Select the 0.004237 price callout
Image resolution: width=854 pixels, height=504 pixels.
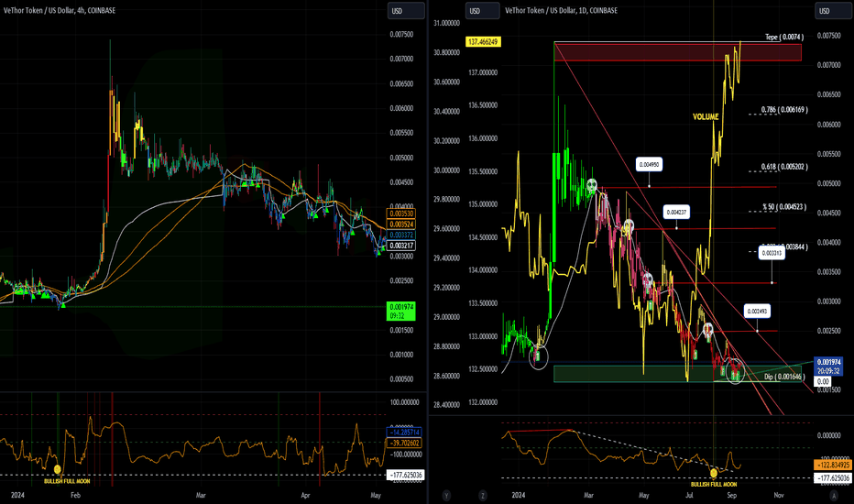coord(676,212)
